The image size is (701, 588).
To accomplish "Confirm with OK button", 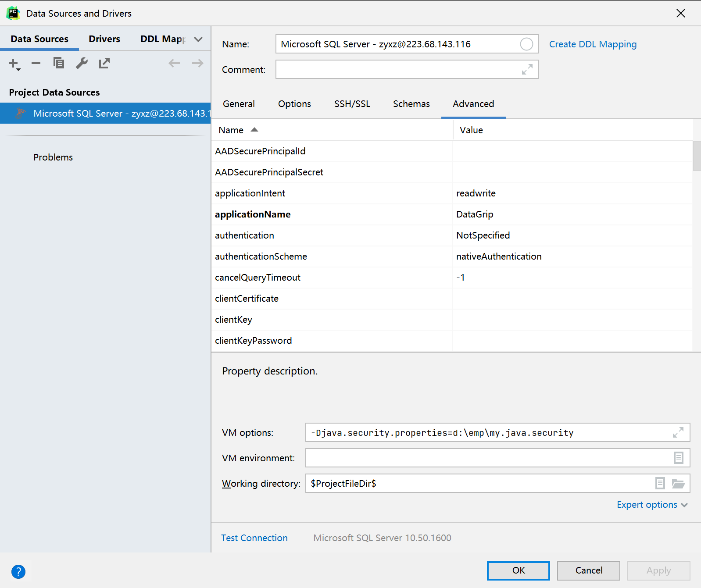I will click(519, 570).
